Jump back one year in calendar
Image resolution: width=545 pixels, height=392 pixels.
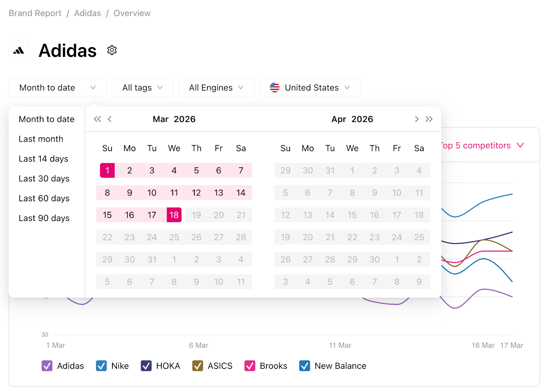click(97, 119)
